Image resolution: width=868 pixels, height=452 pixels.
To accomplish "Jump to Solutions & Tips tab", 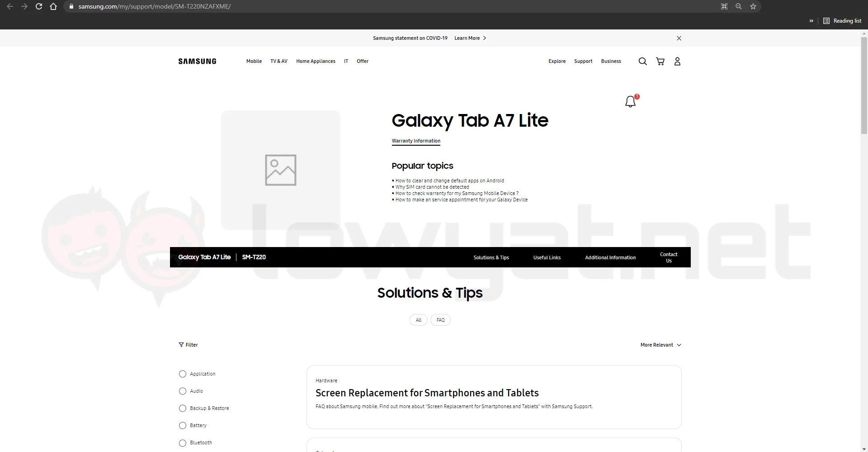I will (x=491, y=257).
